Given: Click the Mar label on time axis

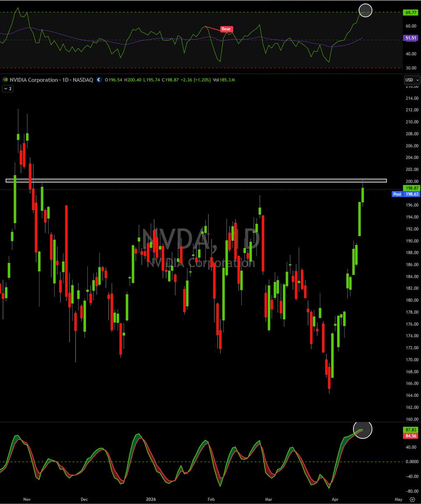Looking at the screenshot, I should point(269,499).
